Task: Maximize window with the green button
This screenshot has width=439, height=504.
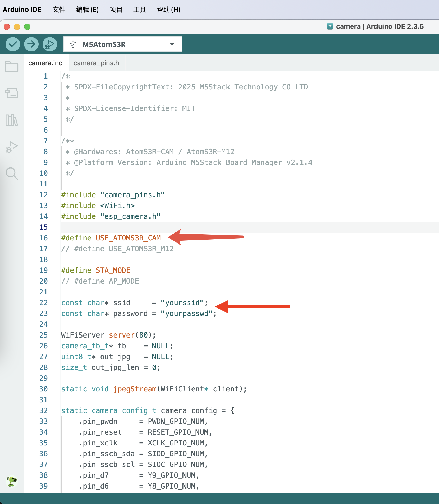Action: [x=27, y=26]
